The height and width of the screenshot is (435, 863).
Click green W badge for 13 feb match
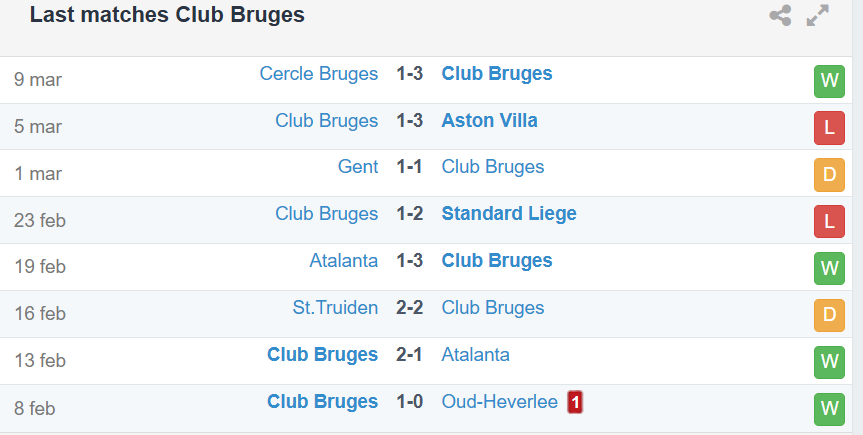829,362
